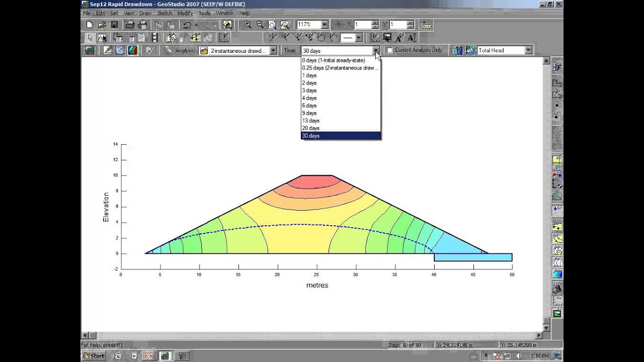Click the X grid spacing input field
The width and height of the screenshot is (644, 362).
pyautogui.click(x=362, y=25)
